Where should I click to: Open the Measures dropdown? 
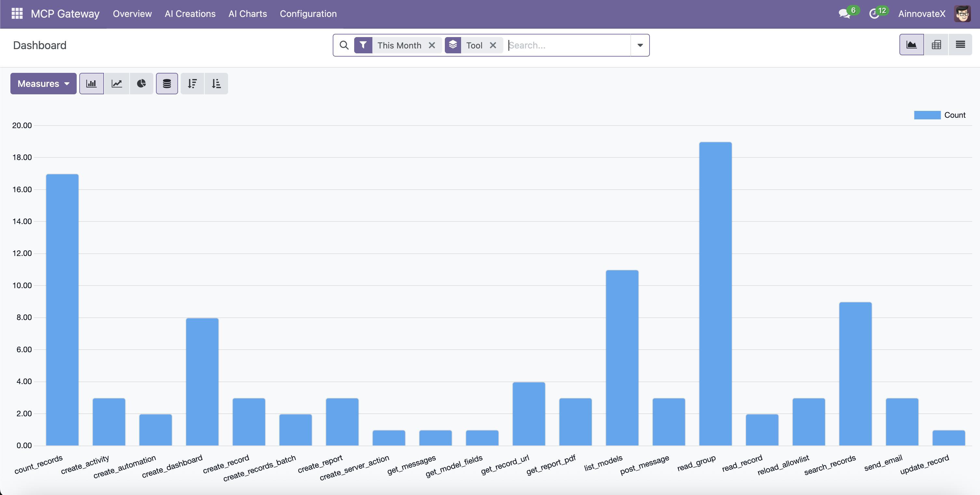pyautogui.click(x=43, y=83)
